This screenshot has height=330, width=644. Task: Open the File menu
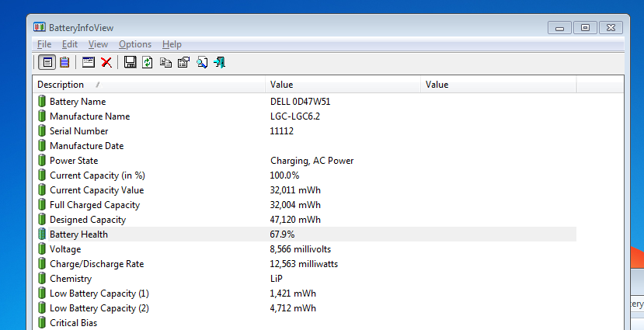coord(44,44)
